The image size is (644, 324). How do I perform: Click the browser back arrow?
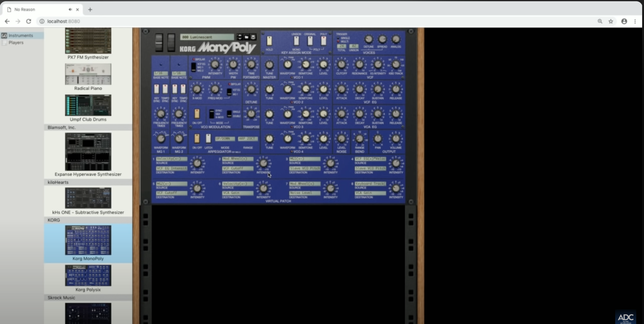click(7, 21)
